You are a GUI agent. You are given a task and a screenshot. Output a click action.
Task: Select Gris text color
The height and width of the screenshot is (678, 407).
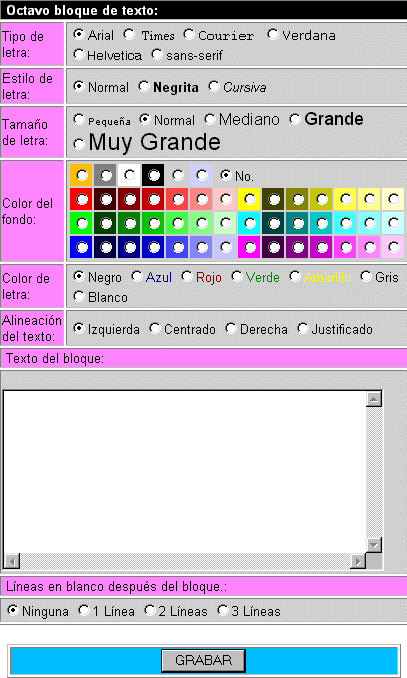pos(366,275)
